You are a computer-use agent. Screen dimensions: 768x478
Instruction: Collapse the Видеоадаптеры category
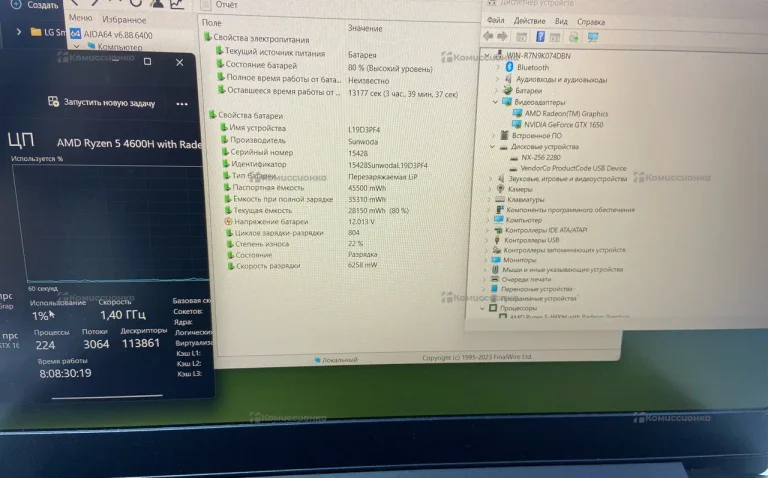click(493, 102)
